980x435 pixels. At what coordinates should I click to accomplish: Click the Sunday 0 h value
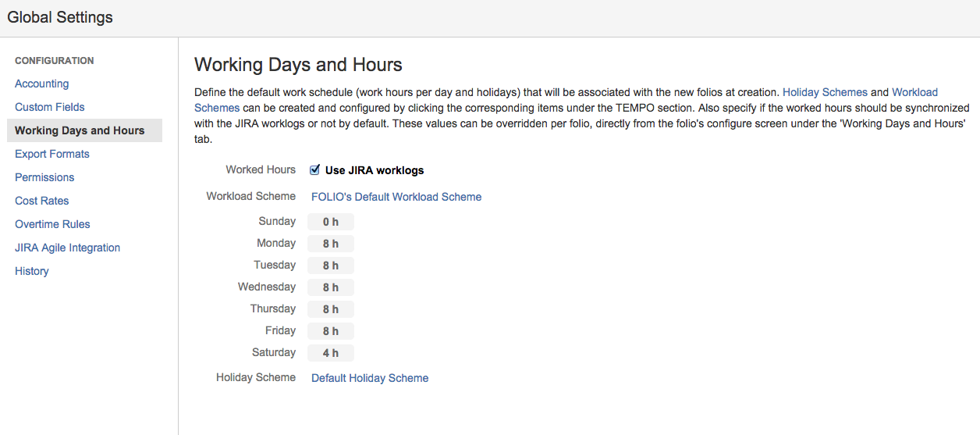click(331, 222)
